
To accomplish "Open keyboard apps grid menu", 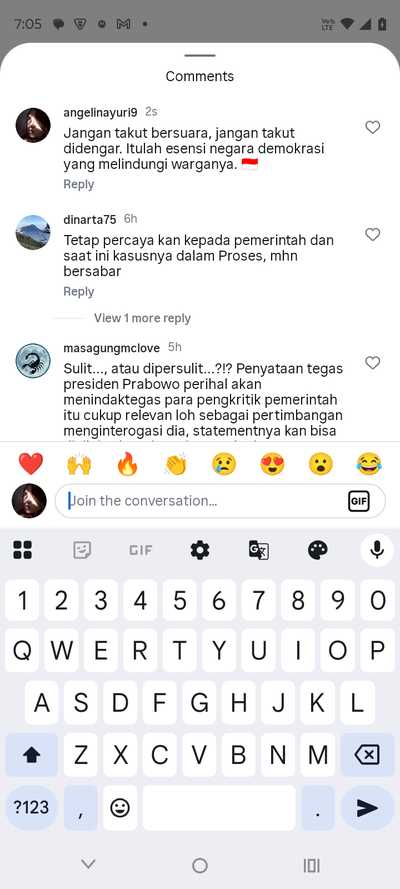I will click(23, 550).
